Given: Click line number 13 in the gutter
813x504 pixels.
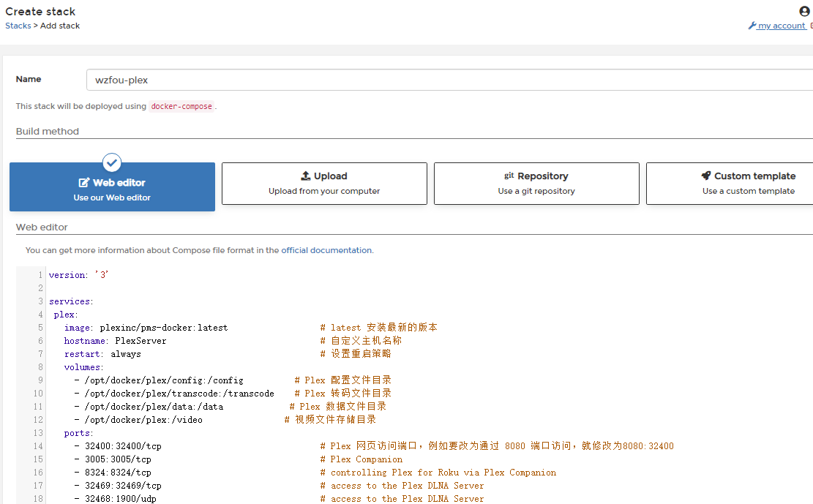Looking at the screenshot, I should pos(38,433).
